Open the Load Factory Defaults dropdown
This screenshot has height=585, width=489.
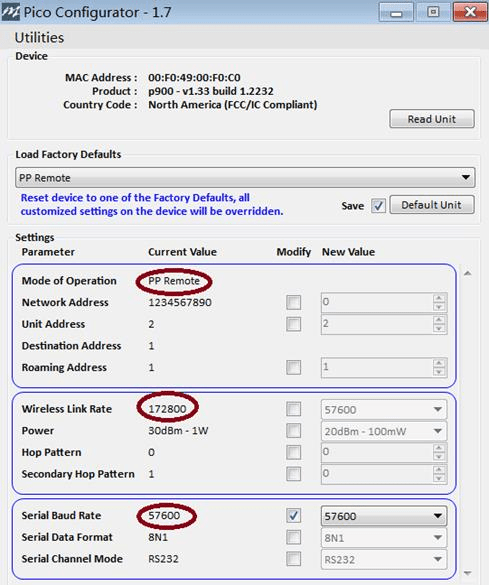click(245, 178)
